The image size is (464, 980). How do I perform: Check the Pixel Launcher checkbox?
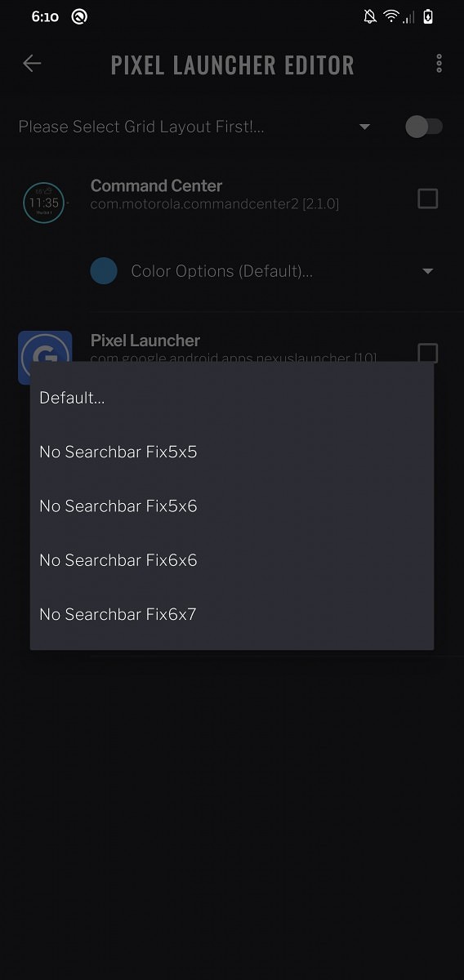click(x=427, y=353)
